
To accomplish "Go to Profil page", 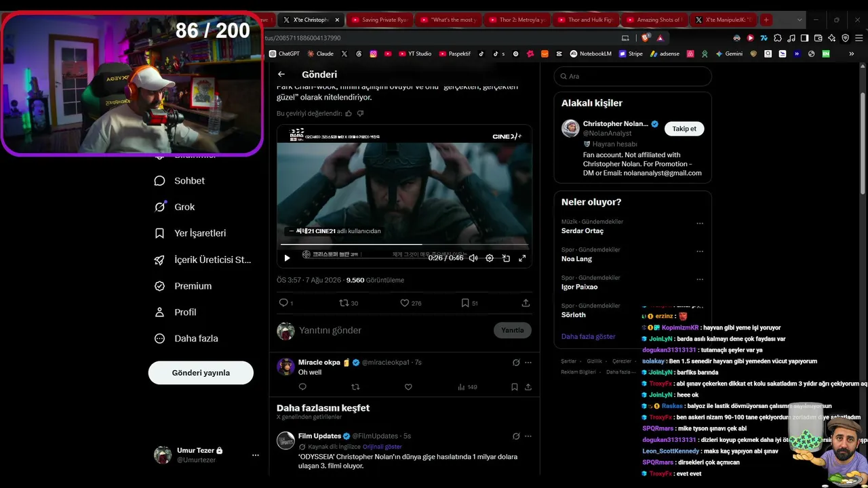I will point(175,312).
